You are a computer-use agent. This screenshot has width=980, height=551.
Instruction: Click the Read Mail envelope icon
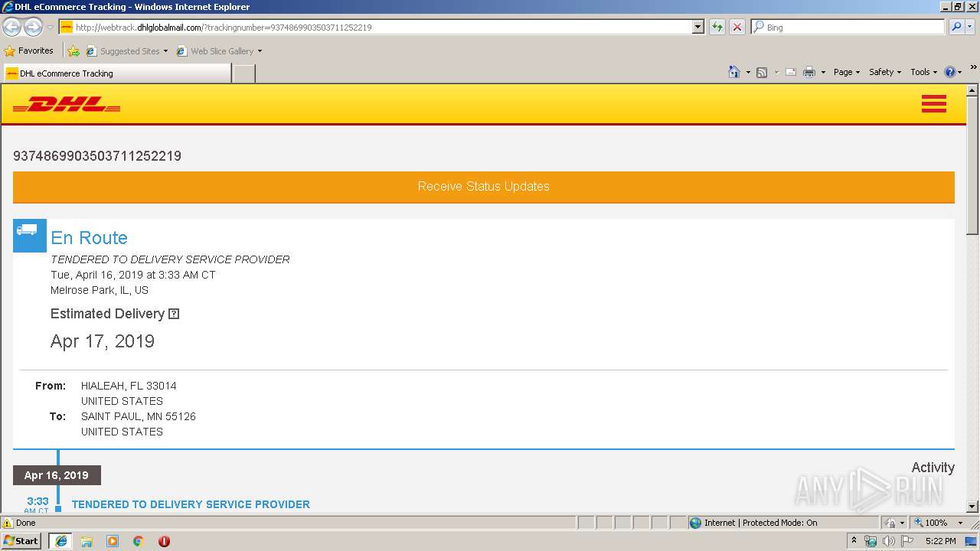click(791, 72)
